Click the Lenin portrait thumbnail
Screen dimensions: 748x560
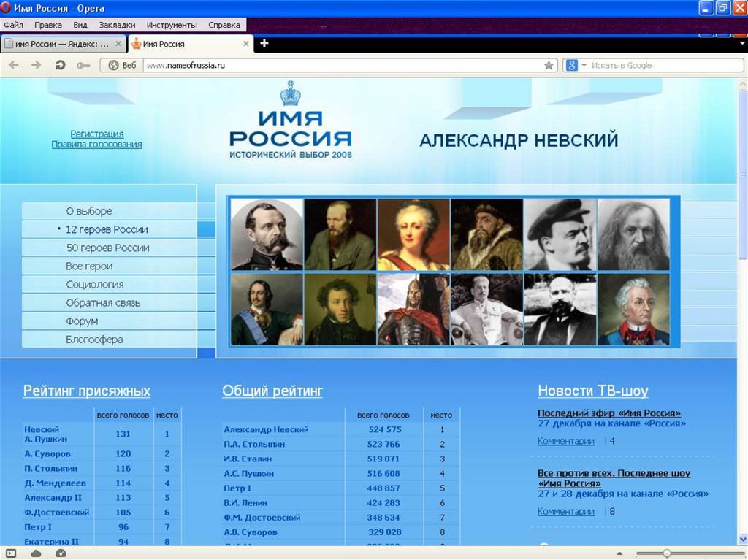click(x=560, y=234)
